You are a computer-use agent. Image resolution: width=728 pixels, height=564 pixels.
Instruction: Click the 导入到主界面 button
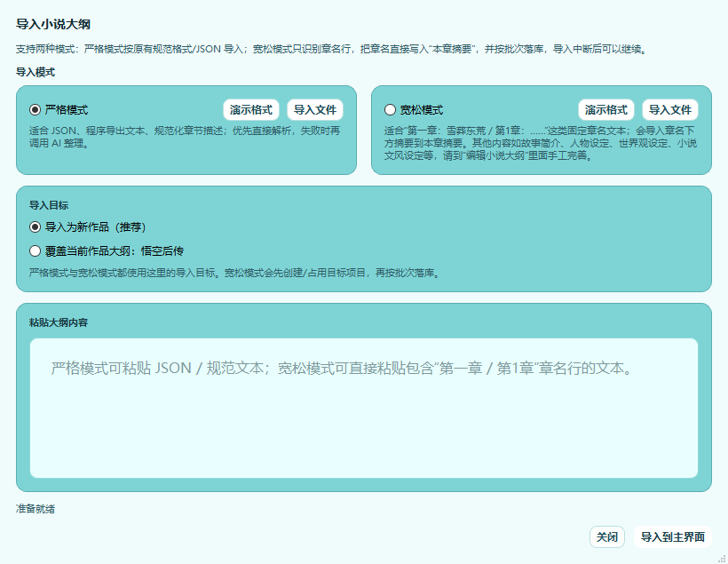tap(673, 537)
